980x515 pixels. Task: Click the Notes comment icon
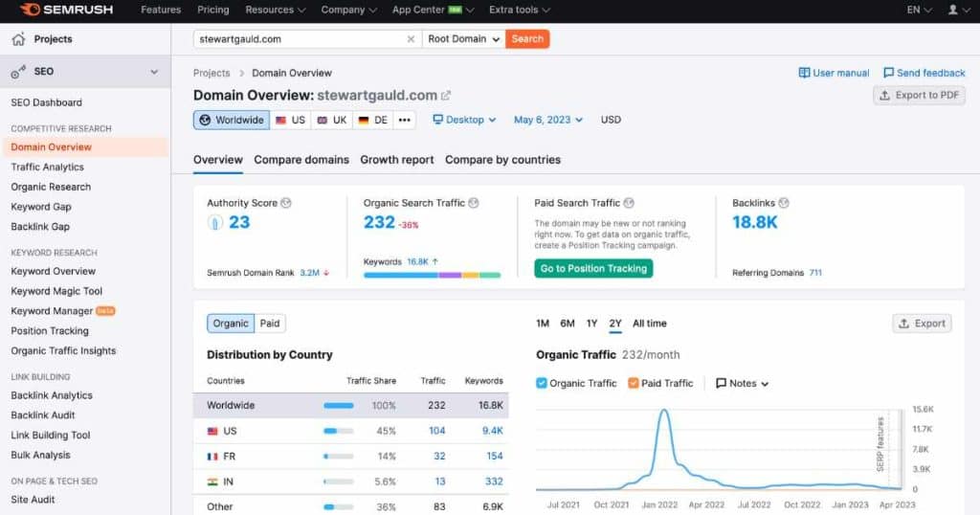coord(721,383)
